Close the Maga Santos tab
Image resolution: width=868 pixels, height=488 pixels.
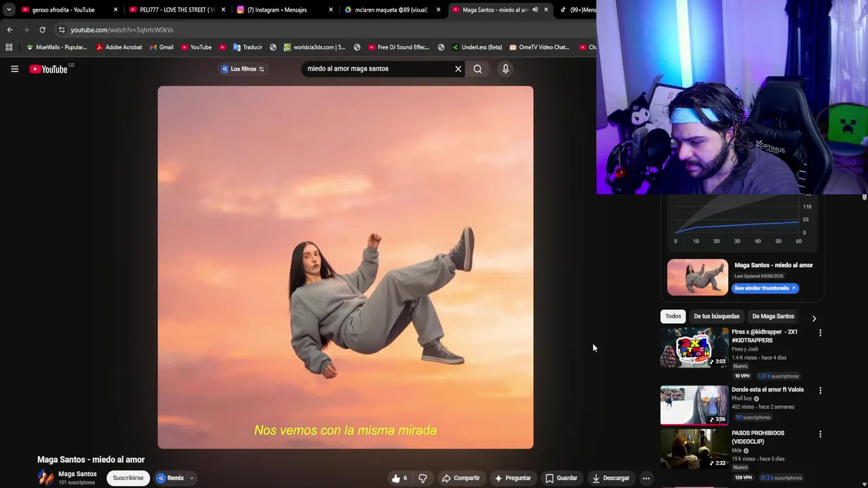546,9
